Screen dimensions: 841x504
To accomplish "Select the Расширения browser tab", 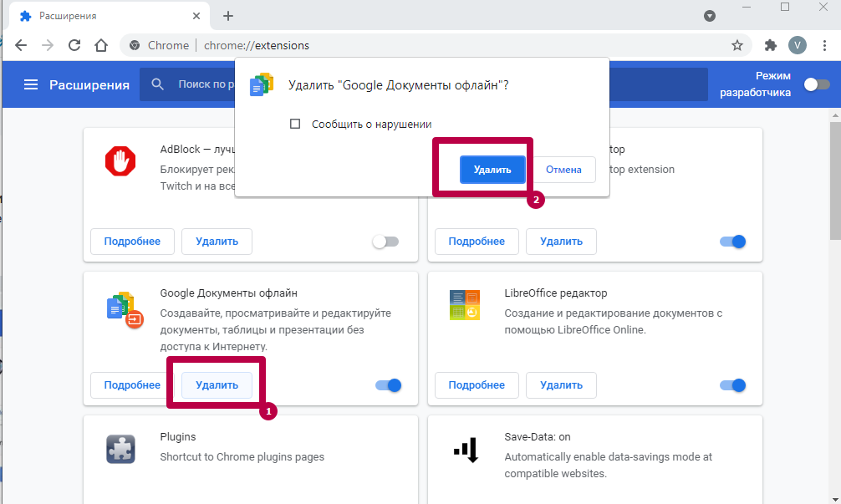I will [109, 16].
